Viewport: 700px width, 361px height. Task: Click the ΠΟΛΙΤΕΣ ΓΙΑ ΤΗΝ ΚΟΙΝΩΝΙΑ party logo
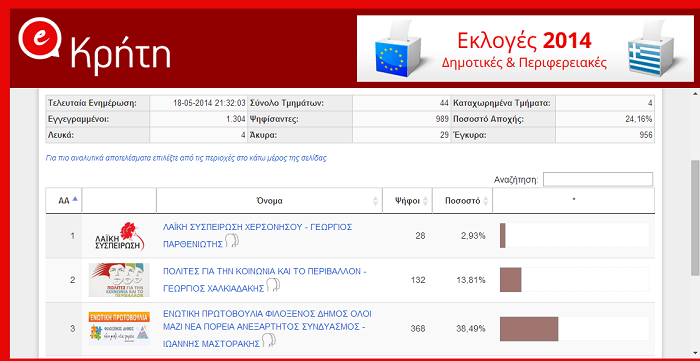pos(119,280)
